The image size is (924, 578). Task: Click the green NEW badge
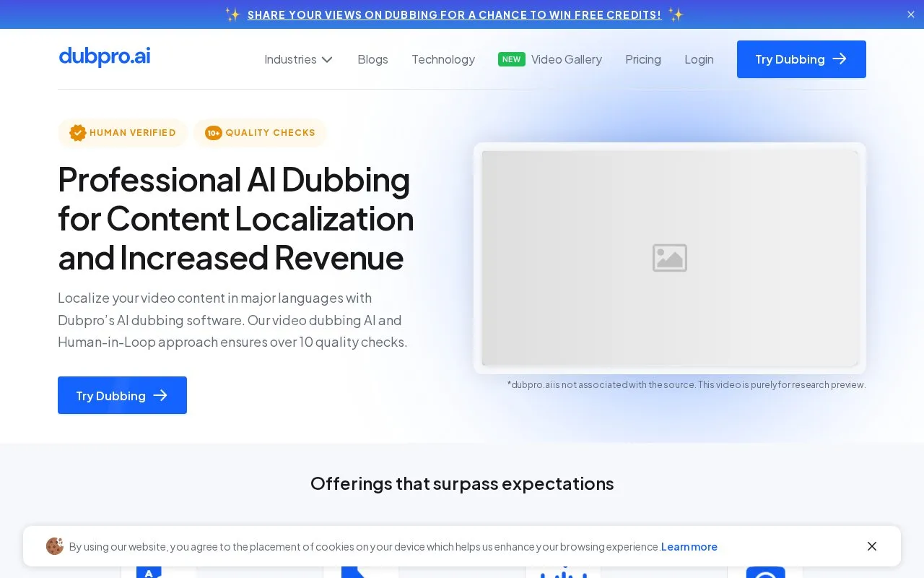[x=511, y=59]
